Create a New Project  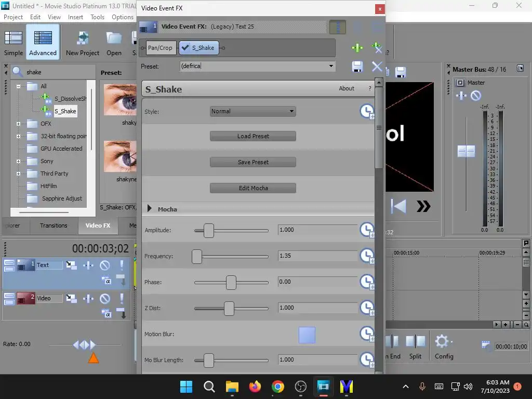(x=83, y=43)
